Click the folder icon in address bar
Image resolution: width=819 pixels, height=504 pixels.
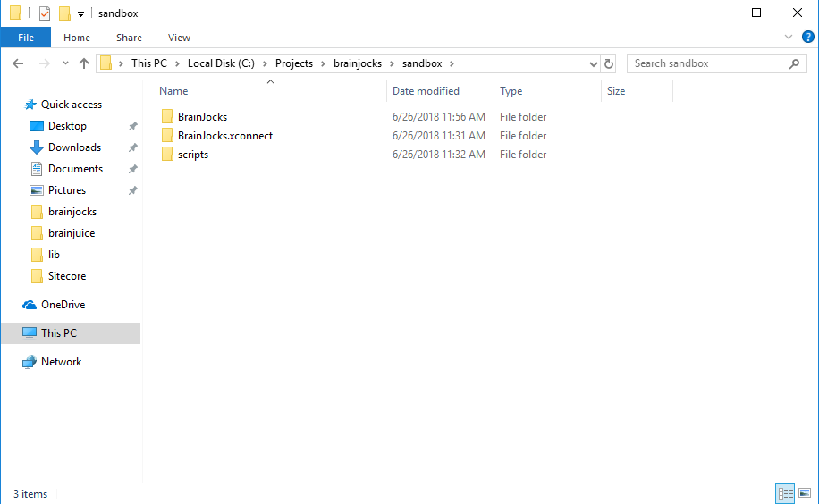pyautogui.click(x=106, y=63)
